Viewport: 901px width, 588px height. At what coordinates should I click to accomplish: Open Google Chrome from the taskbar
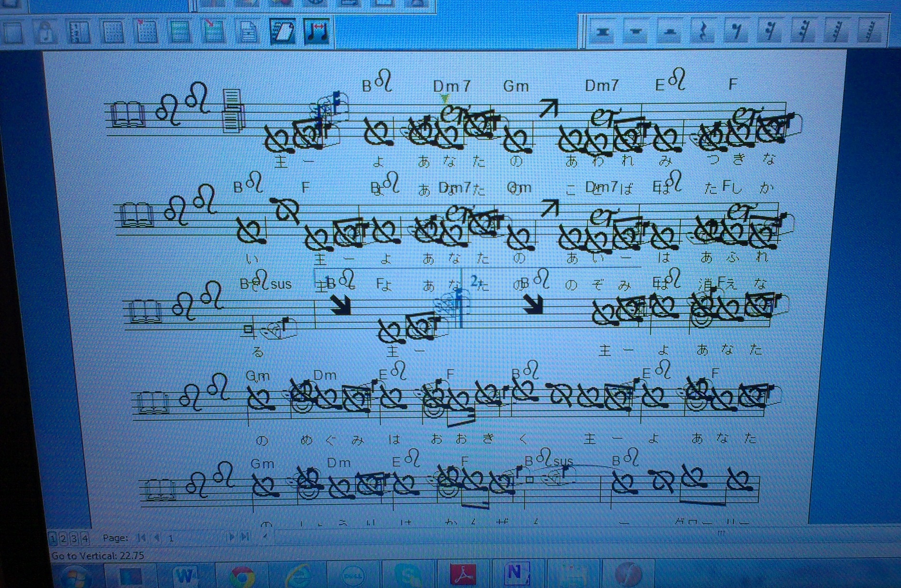click(242, 576)
